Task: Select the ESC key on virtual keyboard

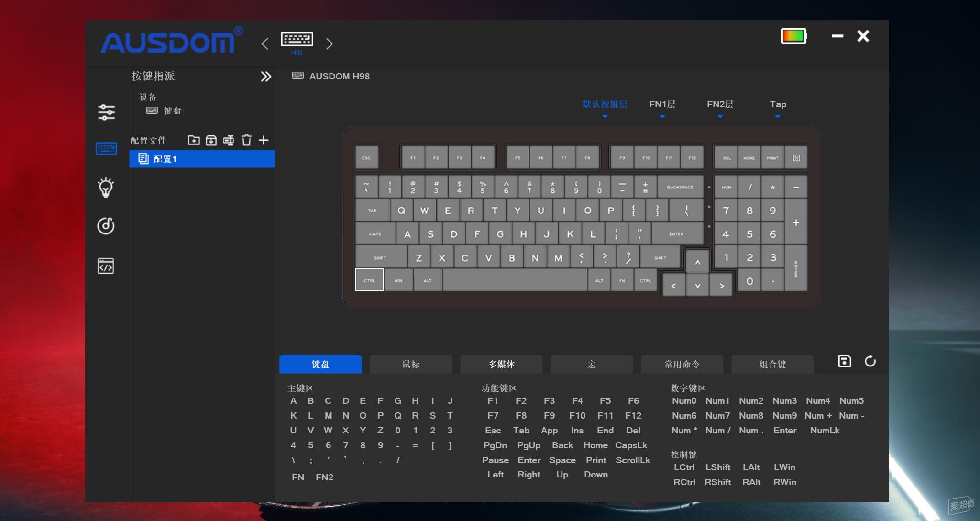Action: (x=366, y=158)
